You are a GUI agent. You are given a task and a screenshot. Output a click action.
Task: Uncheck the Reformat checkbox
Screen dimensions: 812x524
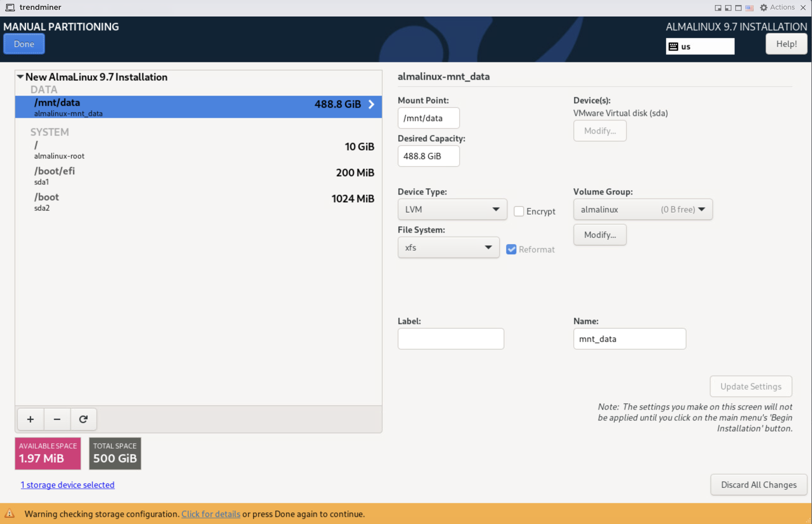[512, 249]
